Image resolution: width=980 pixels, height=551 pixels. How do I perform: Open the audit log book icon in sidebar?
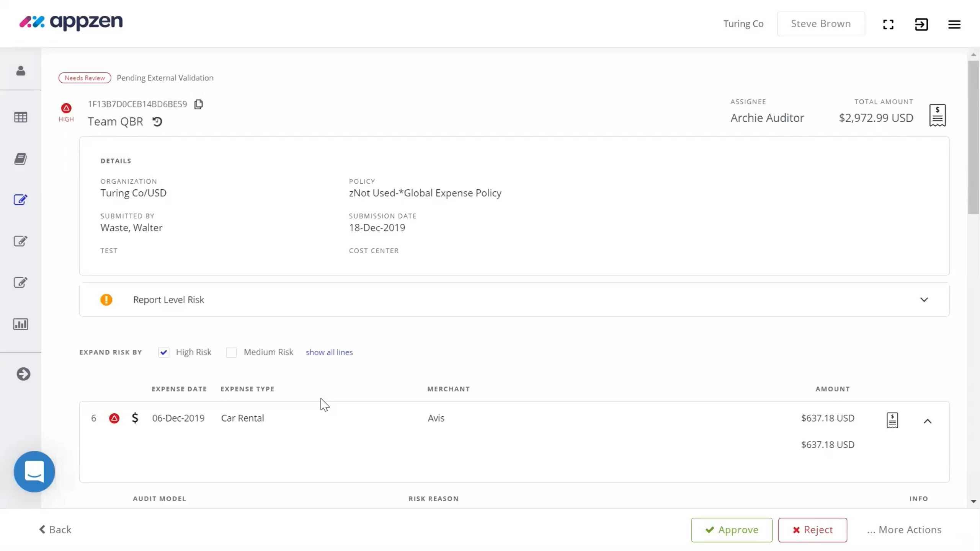pyautogui.click(x=20, y=159)
